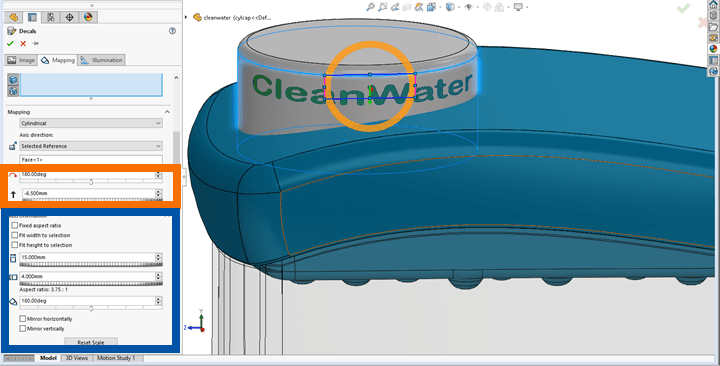This screenshot has width=720, height=366.
Task: Open help for Decals panel
Action: pos(172,31)
